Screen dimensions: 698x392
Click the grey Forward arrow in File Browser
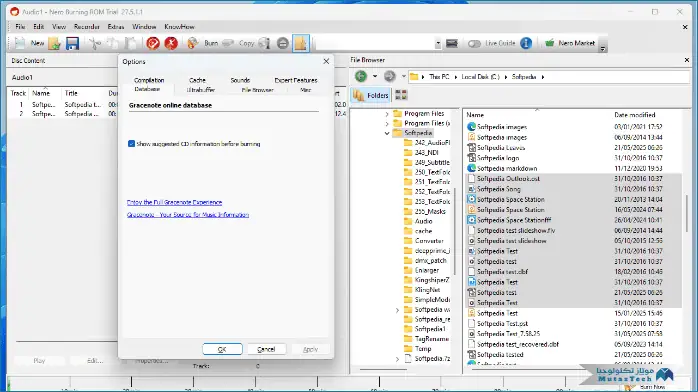[x=390, y=77]
